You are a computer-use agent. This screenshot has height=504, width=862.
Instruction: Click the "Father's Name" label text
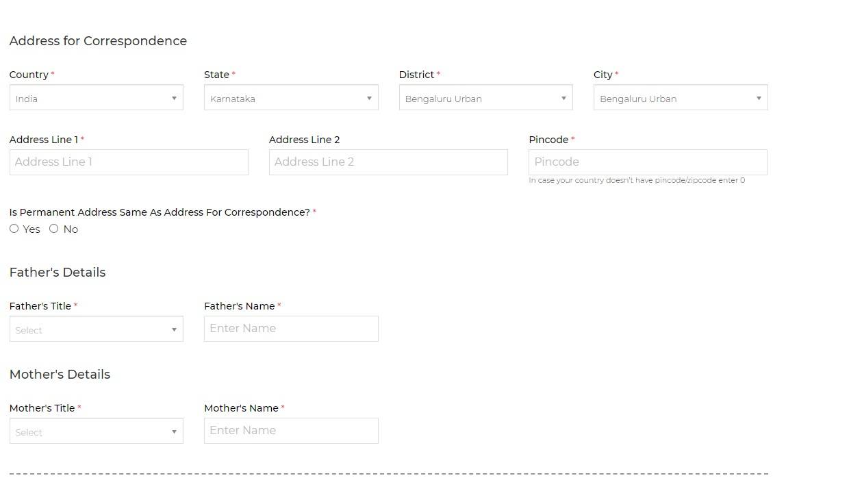(239, 306)
